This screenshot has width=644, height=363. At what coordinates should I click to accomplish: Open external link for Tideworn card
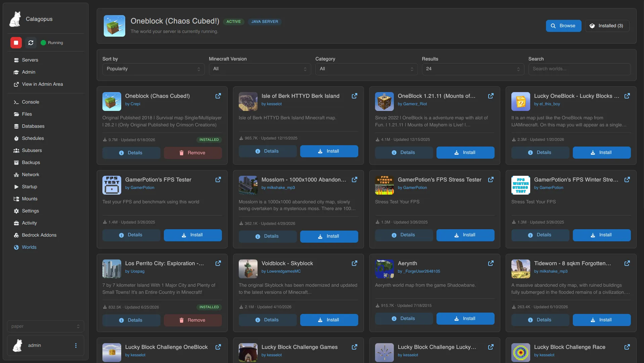coord(627,264)
